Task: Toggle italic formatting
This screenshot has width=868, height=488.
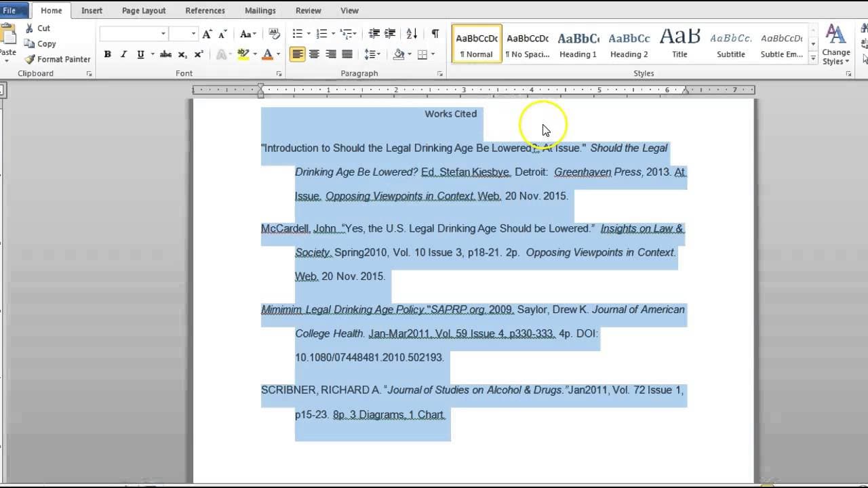Action: point(123,54)
